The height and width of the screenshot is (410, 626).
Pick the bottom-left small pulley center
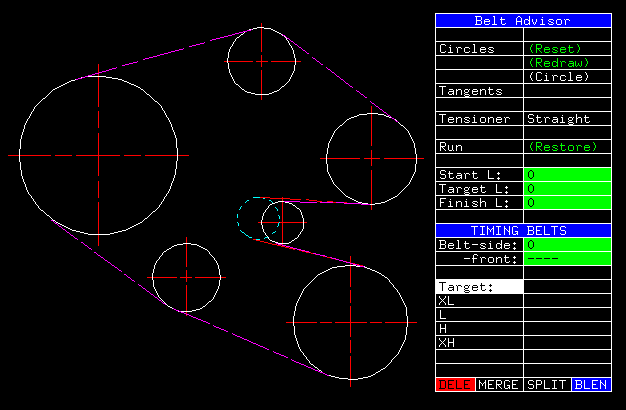[x=186, y=277]
